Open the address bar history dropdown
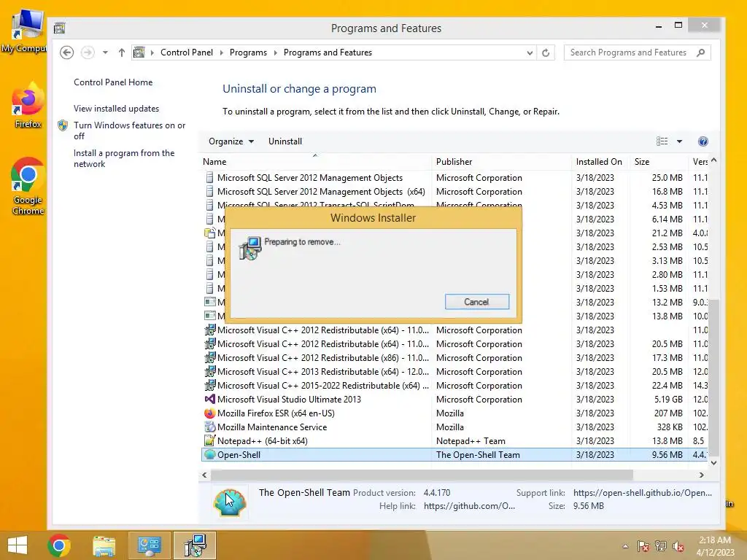This screenshot has height=560, width=747. click(530, 52)
